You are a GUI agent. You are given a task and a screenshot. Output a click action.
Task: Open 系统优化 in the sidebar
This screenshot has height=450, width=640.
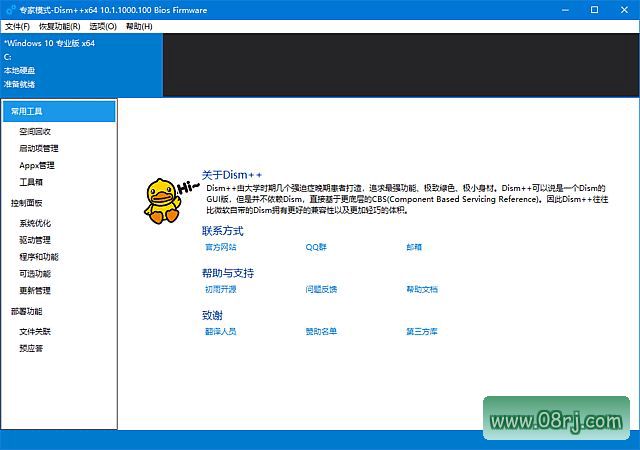pos(35,223)
